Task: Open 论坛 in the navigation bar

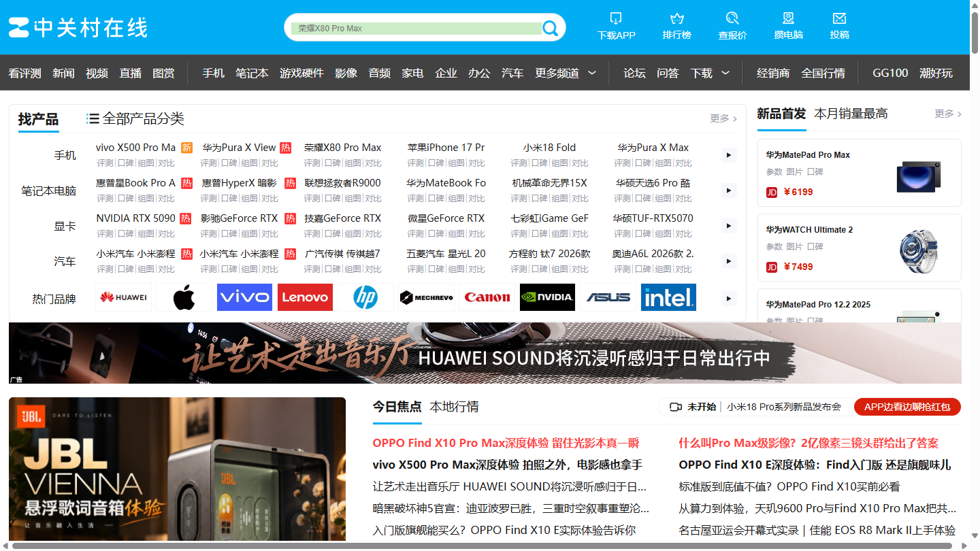Action: pos(634,73)
